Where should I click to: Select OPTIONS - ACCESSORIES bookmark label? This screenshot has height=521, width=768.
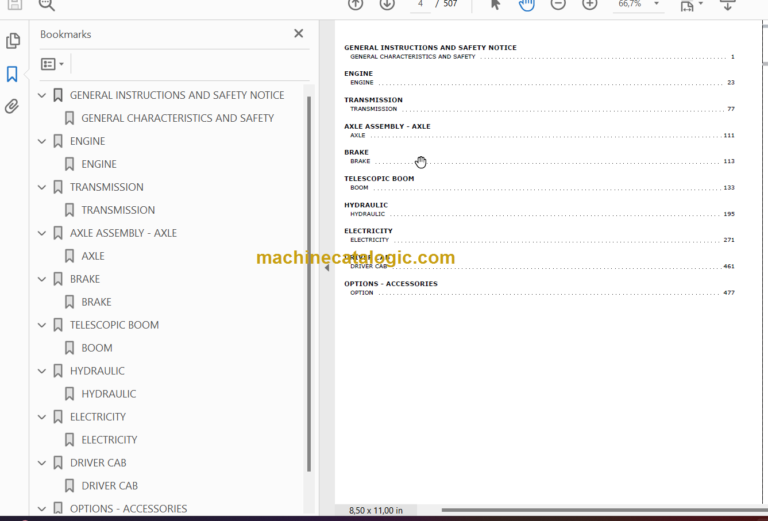click(128, 509)
